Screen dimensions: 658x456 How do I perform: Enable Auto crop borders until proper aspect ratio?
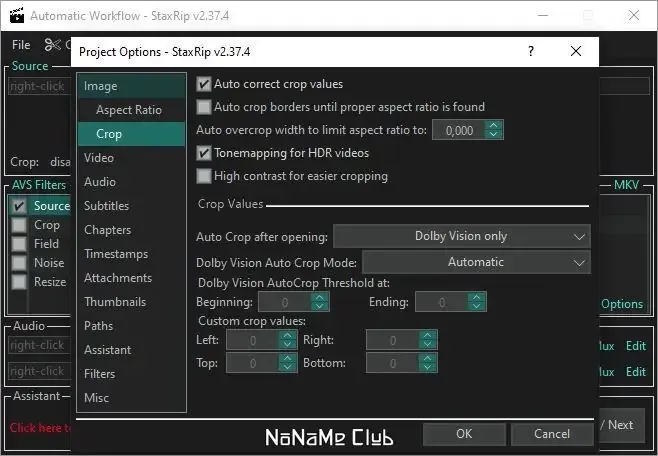204,107
